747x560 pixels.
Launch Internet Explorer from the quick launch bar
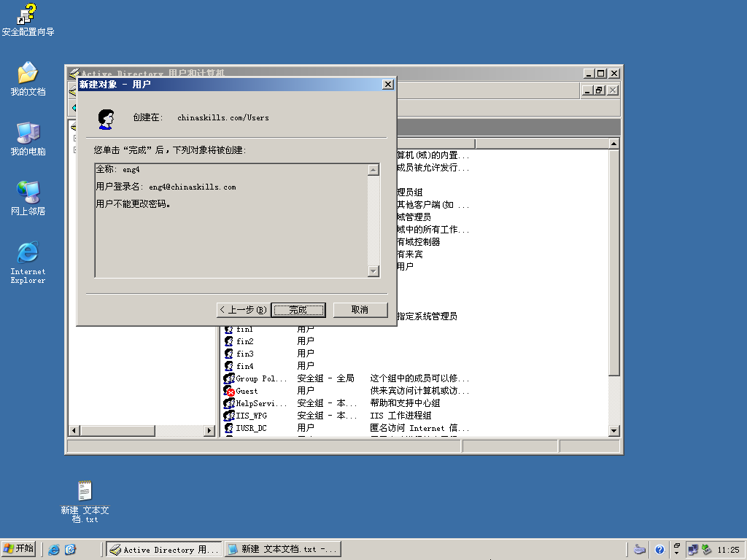[54, 550]
